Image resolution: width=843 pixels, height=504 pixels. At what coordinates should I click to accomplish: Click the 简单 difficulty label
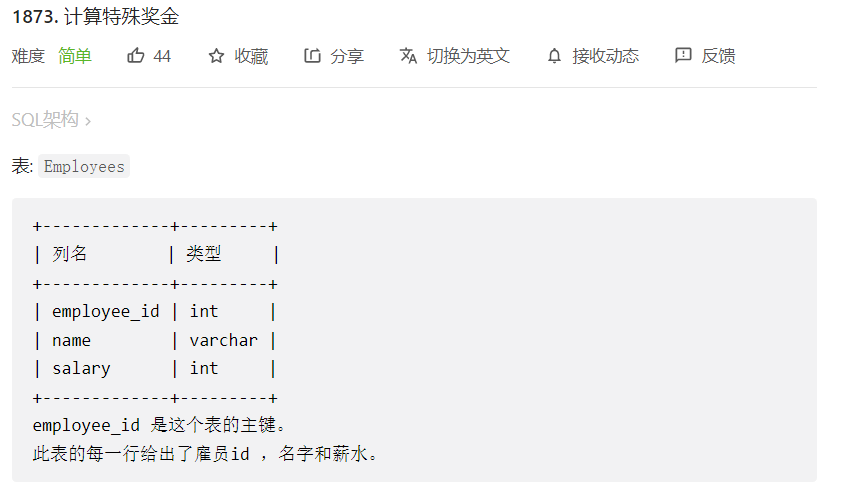pyautogui.click(x=75, y=56)
